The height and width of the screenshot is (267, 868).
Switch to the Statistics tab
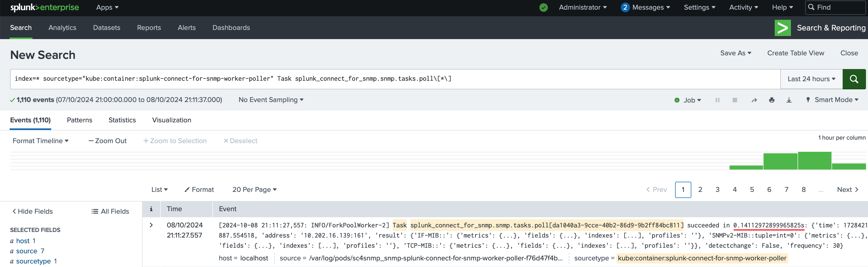pos(122,120)
